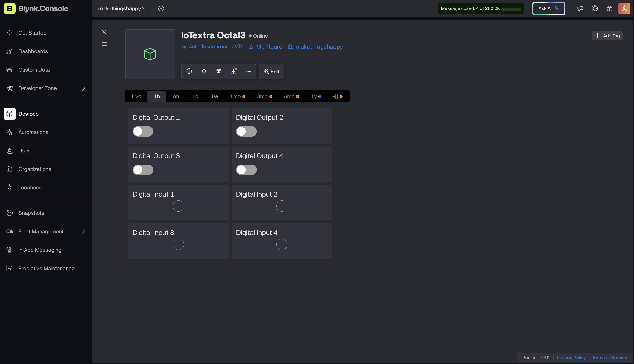634x364 pixels.
Task: Open device notifications bell icon
Action: pos(204,71)
